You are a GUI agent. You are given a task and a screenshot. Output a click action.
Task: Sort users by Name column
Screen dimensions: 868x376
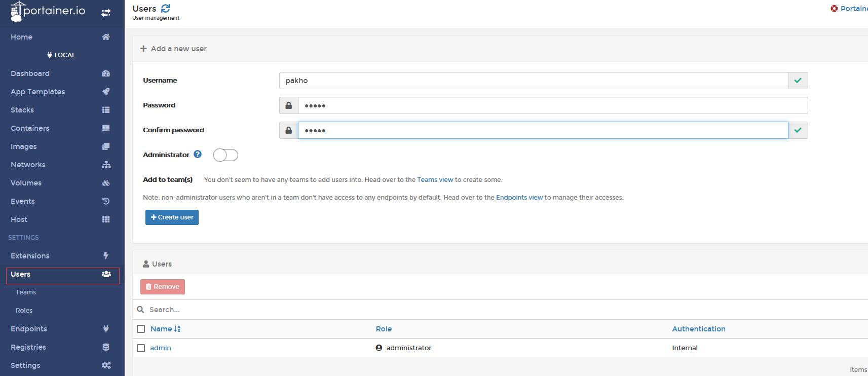click(165, 329)
